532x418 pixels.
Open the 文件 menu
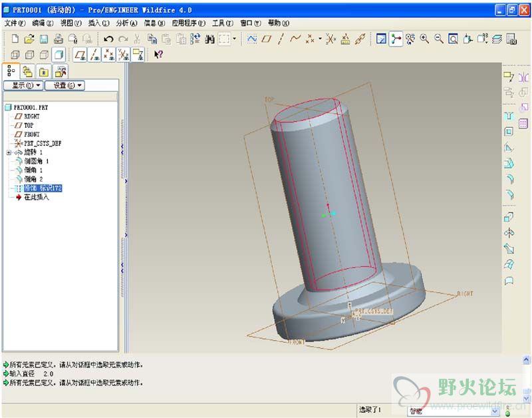[15, 23]
